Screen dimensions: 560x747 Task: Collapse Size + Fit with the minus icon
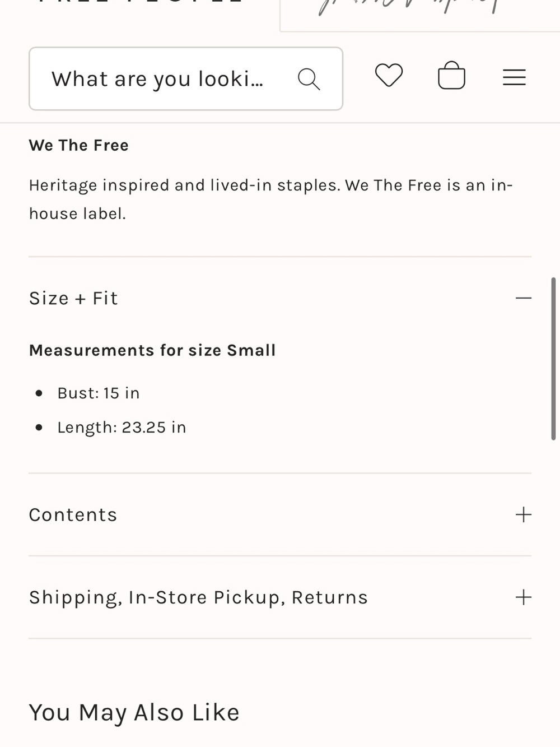[523, 298]
